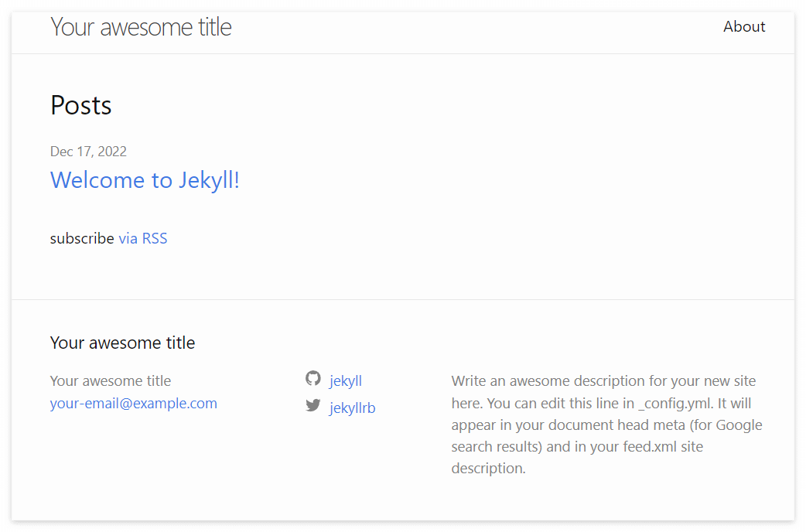Screen dimensions: 806x532
Task: Click the footer Your awesome title heading
Action: click(122, 343)
